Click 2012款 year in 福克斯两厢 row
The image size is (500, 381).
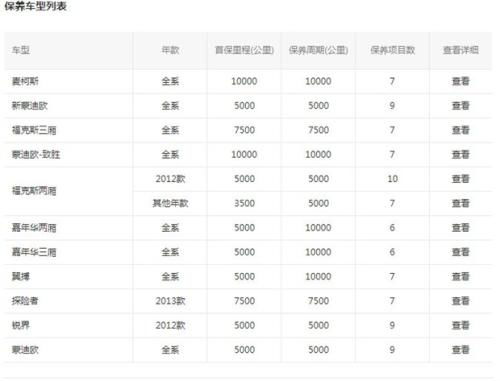coord(170,179)
